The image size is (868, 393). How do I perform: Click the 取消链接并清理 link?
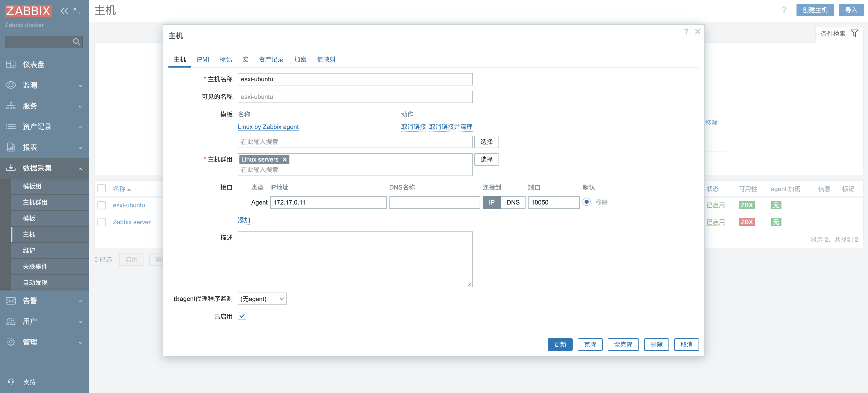(x=451, y=127)
